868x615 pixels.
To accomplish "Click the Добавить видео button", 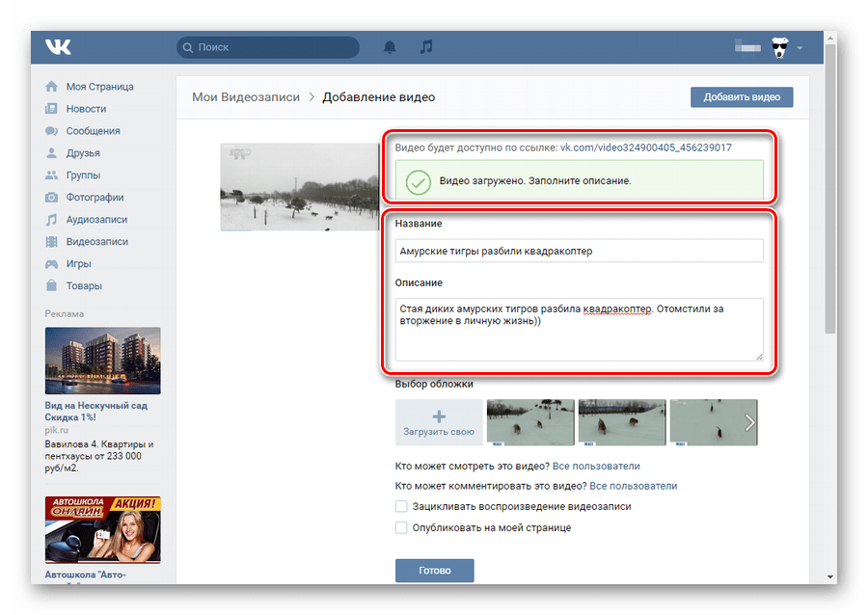I will click(x=742, y=96).
